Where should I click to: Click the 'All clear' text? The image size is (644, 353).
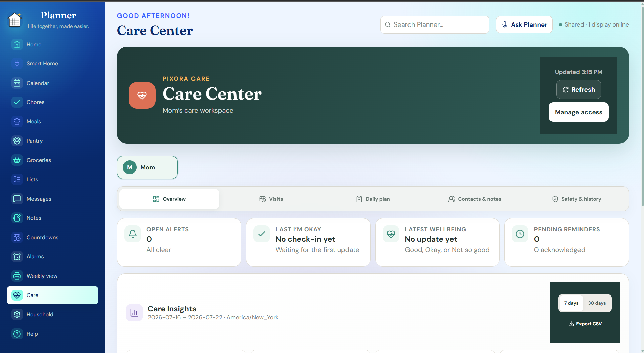pos(159,250)
